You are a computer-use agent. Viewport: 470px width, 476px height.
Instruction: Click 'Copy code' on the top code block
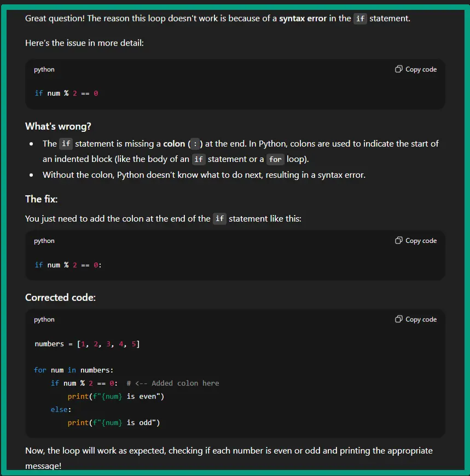pyautogui.click(x=420, y=69)
